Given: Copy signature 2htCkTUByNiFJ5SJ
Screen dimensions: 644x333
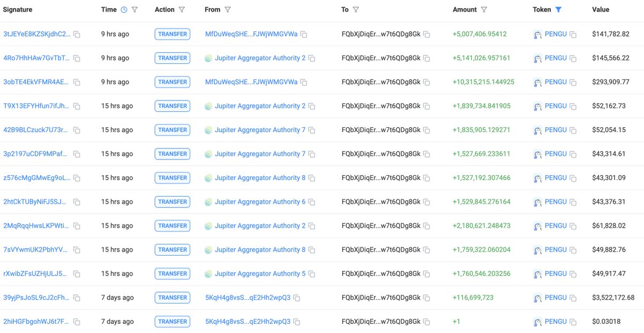Looking at the screenshot, I should 77,202.
